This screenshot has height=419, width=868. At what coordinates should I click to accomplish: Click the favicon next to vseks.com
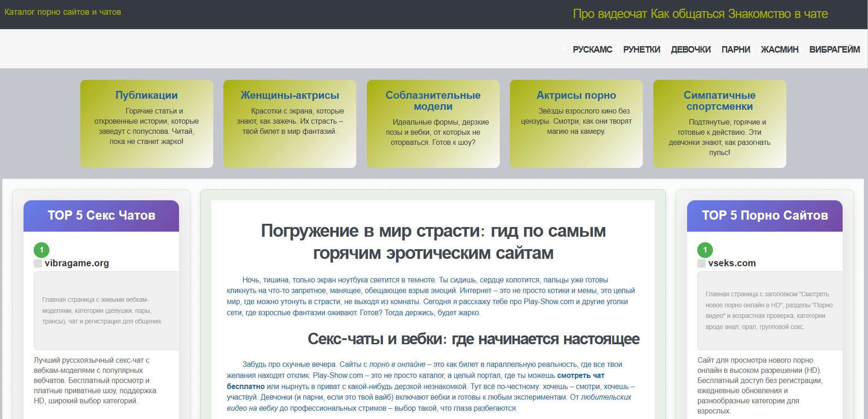coord(701,263)
